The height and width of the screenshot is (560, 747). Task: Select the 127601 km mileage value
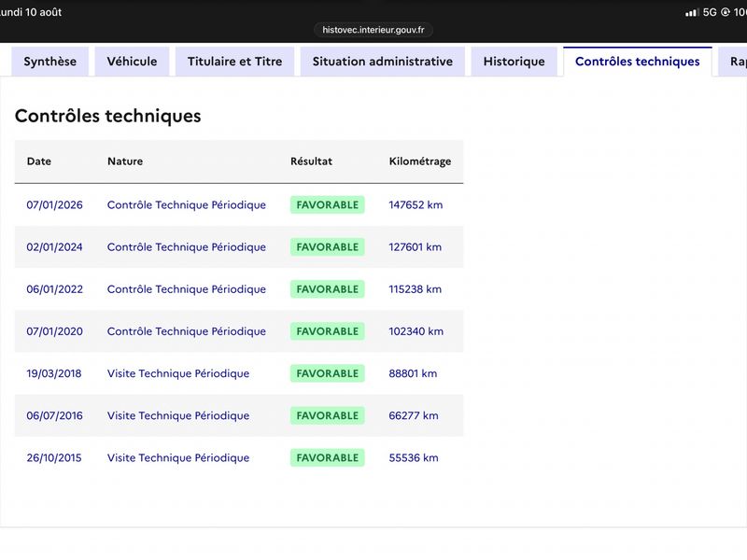(x=415, y=247)
